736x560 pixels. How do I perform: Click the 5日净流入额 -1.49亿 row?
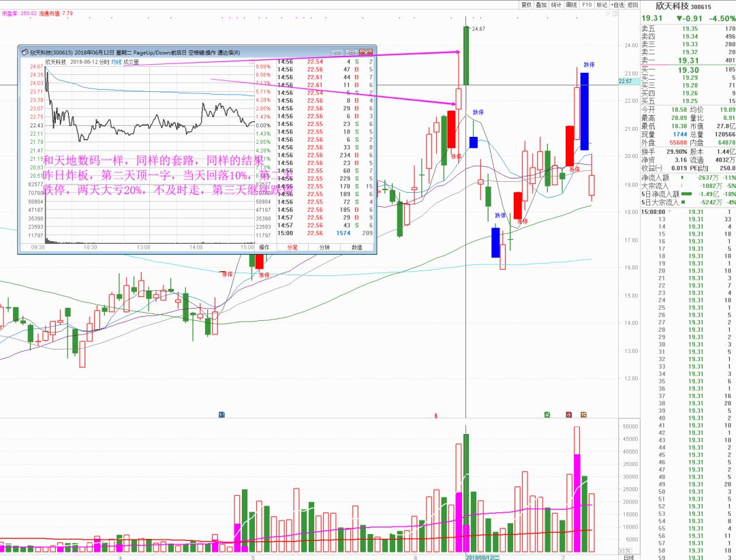click(x=688, y=194)
